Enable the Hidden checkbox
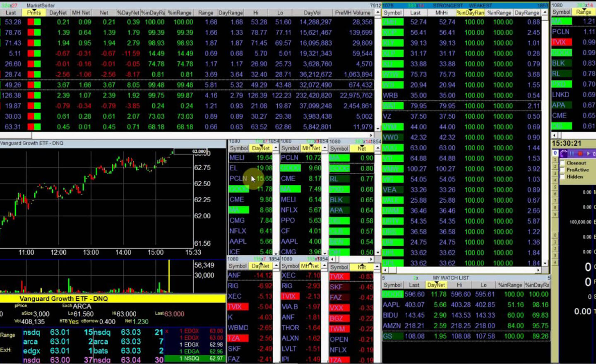This screenshot has width=596, height=364. (562, 177)
